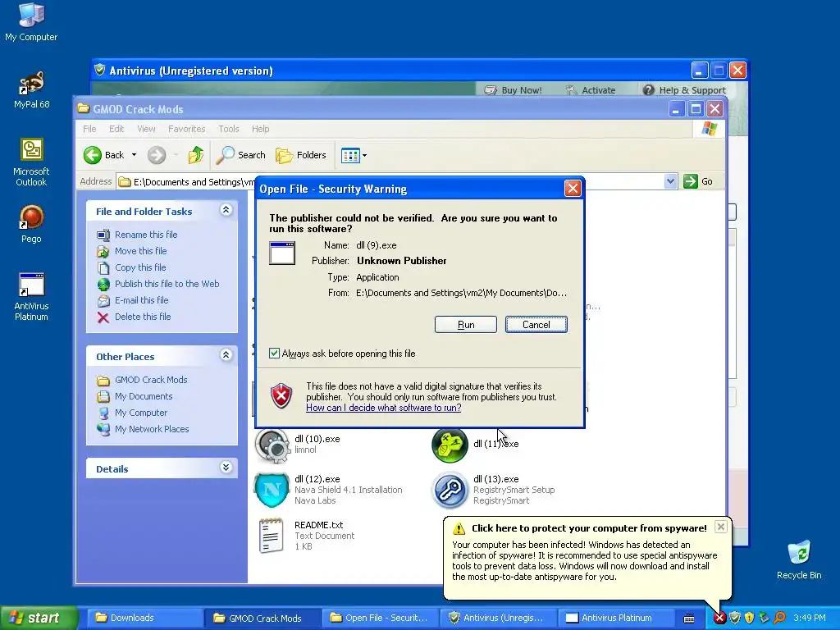Launch Pego desktop shortcut

point(31,225)
